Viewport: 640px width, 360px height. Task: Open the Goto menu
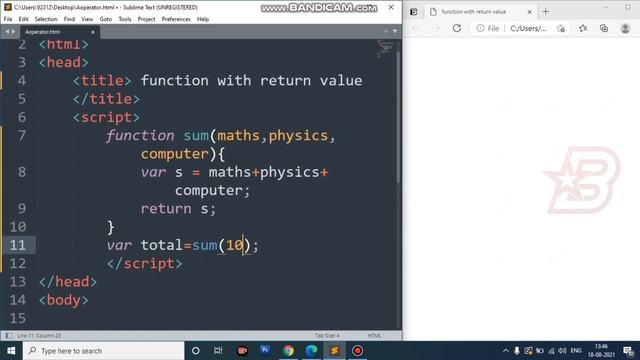coord(106,19)
